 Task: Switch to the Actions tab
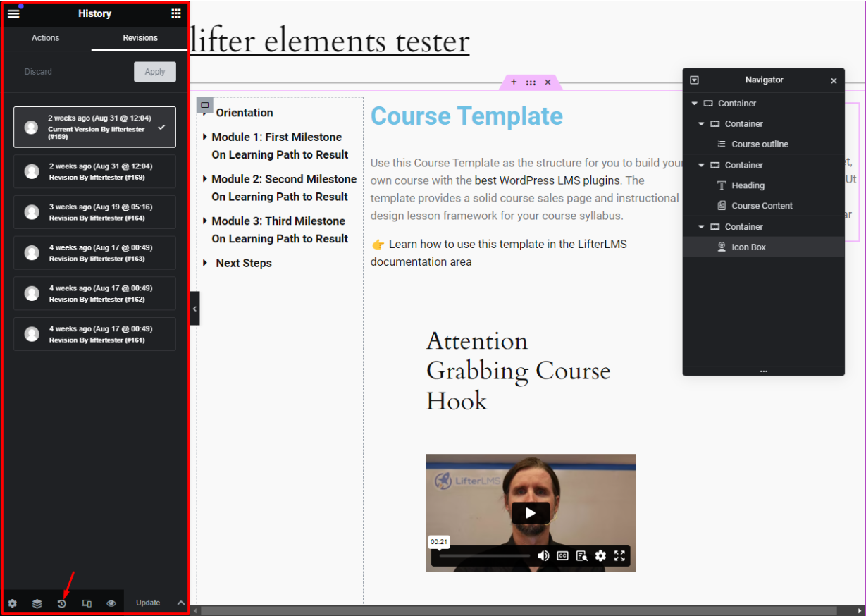coord(46,38)
